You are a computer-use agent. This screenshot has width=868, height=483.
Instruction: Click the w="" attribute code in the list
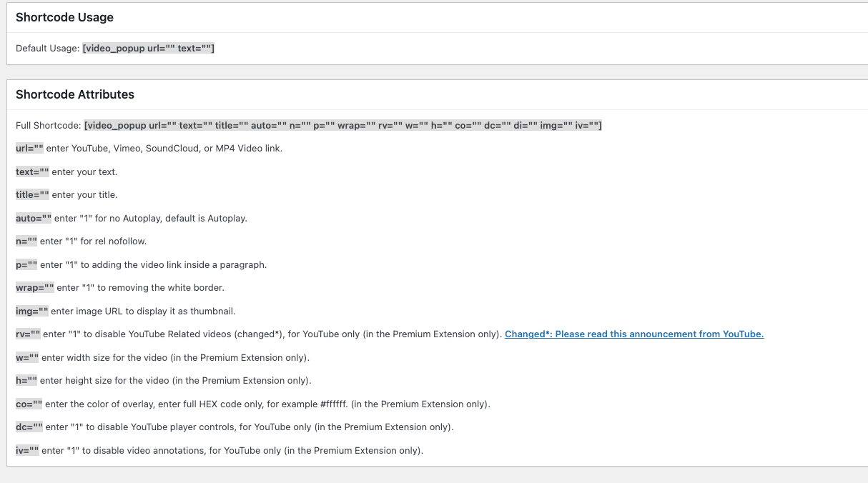(x=27, y=357)
